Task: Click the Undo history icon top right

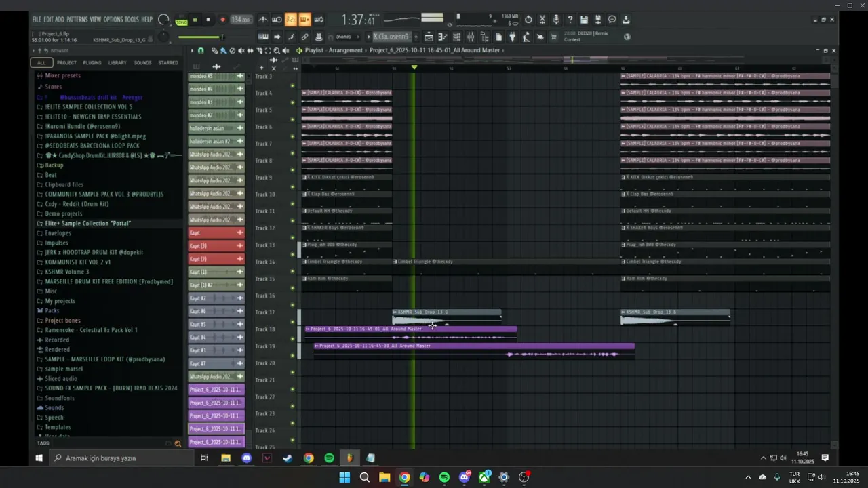Action: (x=528, y=20)
